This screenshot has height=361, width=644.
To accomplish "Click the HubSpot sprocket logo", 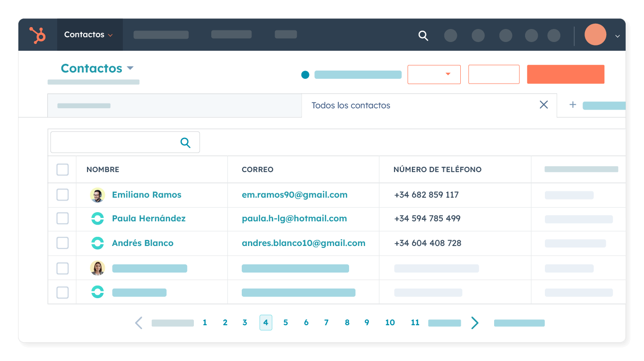I will pos(37,35).
